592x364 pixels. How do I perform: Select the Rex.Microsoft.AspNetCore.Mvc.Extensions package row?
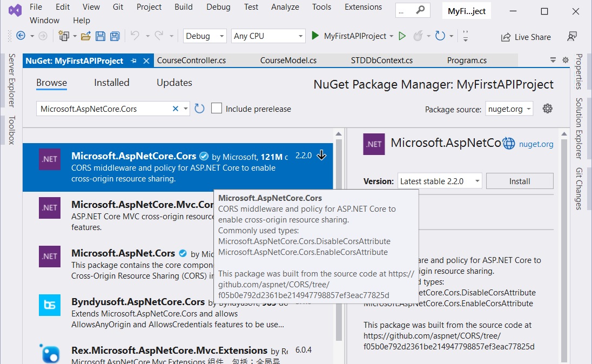(178, 351)
